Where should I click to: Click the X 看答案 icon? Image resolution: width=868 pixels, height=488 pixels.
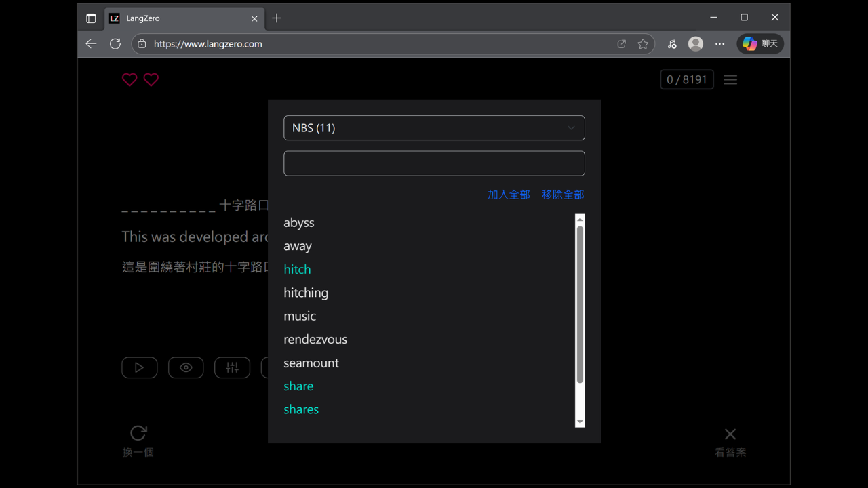coord(730,434)
